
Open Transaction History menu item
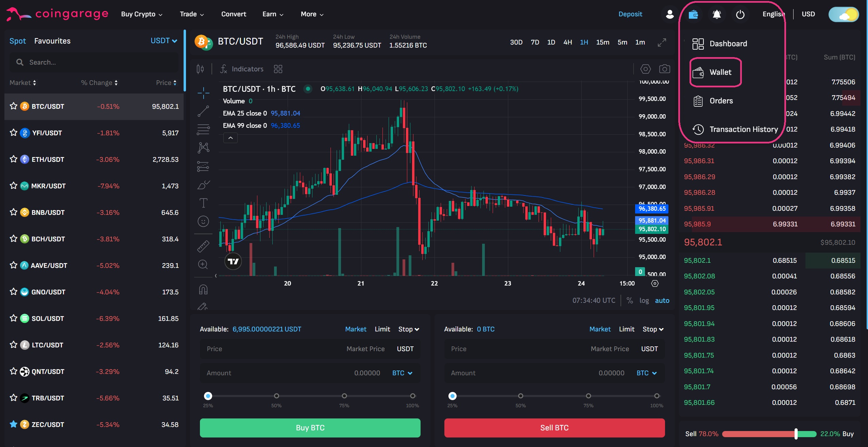(735, 129)
